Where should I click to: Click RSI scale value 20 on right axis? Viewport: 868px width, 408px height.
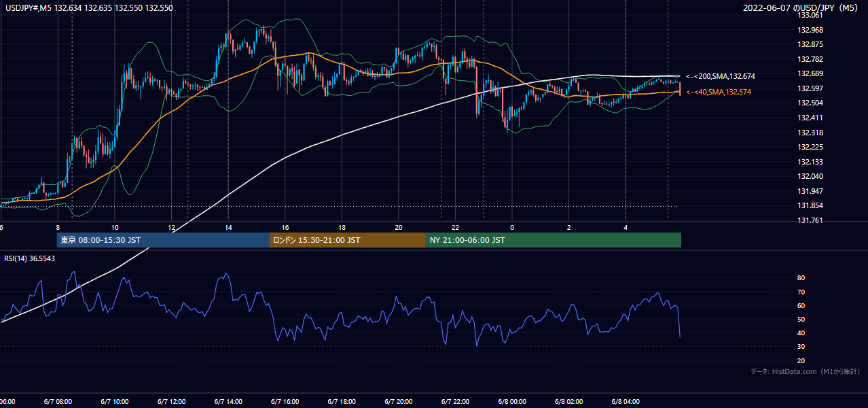(x=801, y=360)
